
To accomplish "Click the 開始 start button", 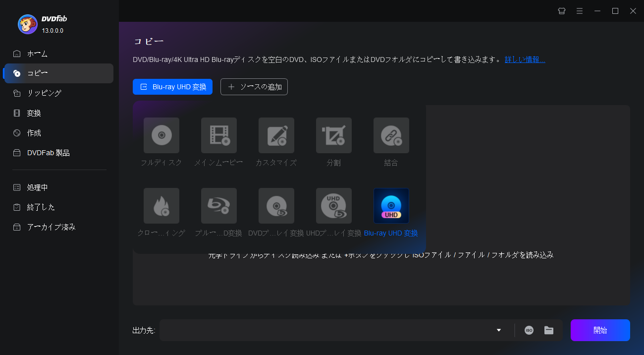I will (x=600, y=330).
